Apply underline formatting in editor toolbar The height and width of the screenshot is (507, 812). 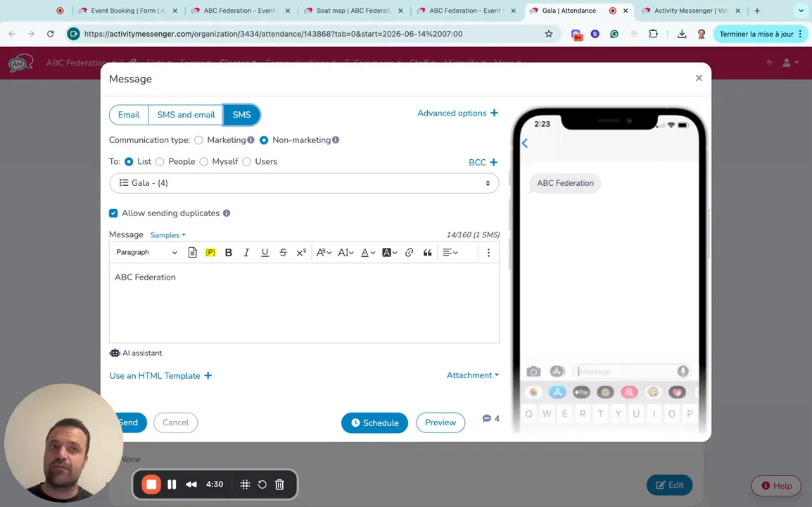265,253
